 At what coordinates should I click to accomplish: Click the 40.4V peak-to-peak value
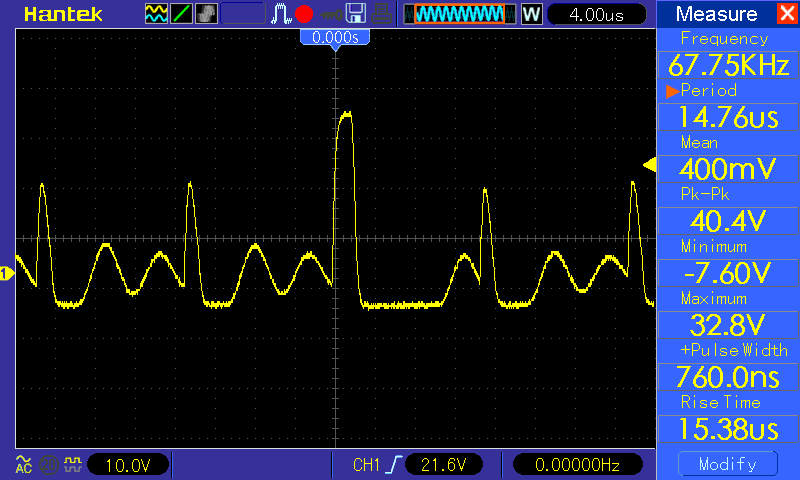point(728,221)
